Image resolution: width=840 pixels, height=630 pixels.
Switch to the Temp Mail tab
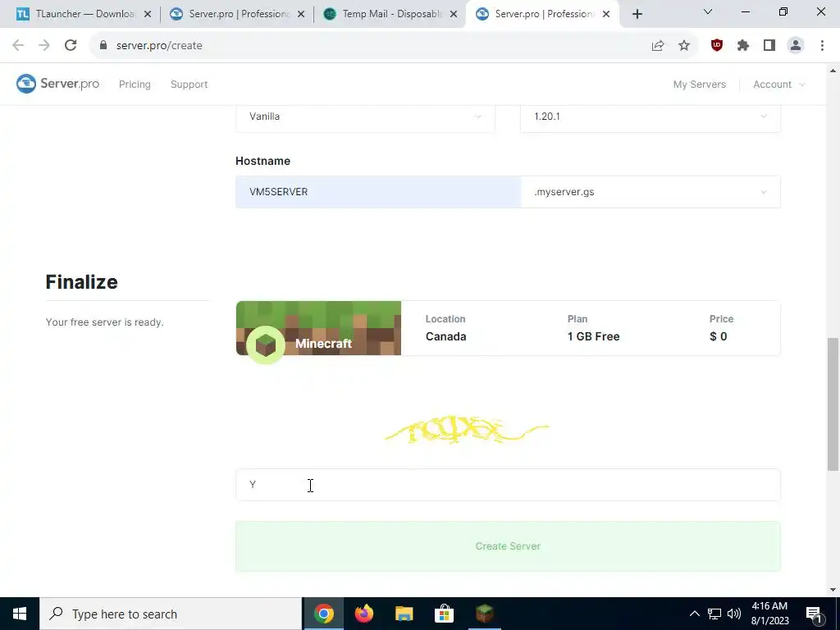390,14
